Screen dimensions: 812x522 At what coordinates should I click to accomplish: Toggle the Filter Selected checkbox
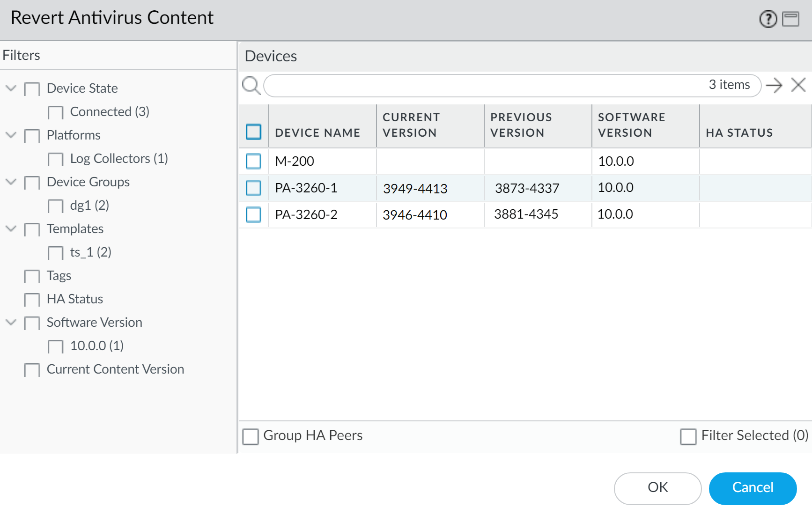688,436
